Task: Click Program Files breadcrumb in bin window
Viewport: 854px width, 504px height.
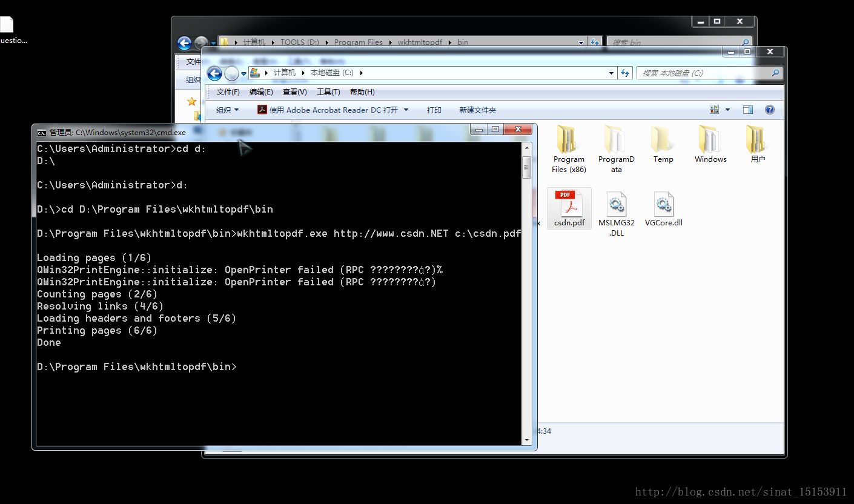Action: (359, 42)
